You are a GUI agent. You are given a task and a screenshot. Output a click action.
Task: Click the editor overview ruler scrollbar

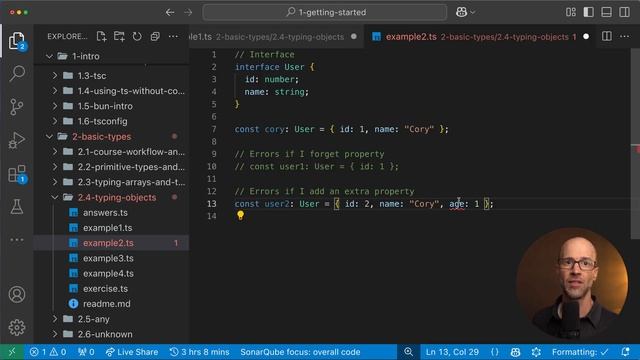pos(635,143)
